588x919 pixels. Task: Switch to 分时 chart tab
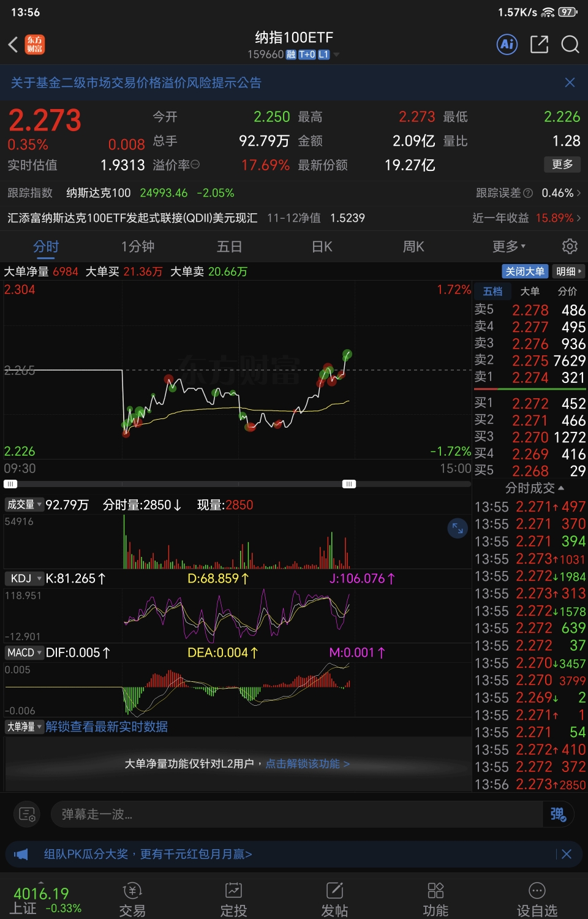[46, 246]
